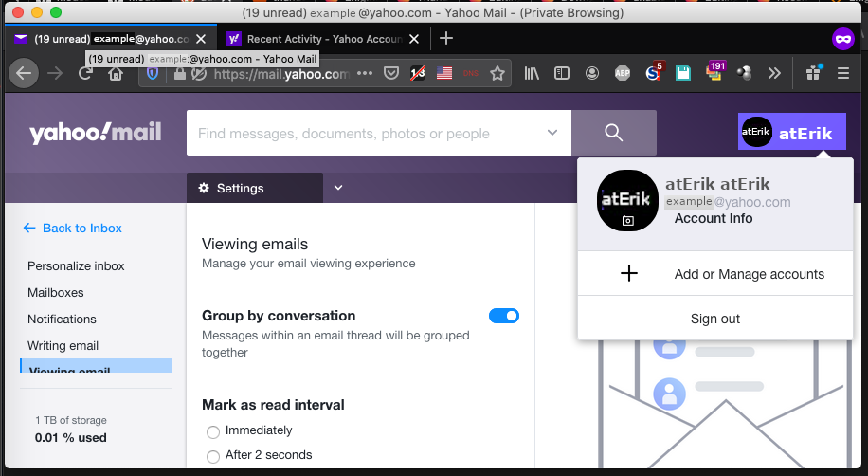
Task: Click the crossed-out 1/3 extension icon
Action: click(x=418, y=73)
